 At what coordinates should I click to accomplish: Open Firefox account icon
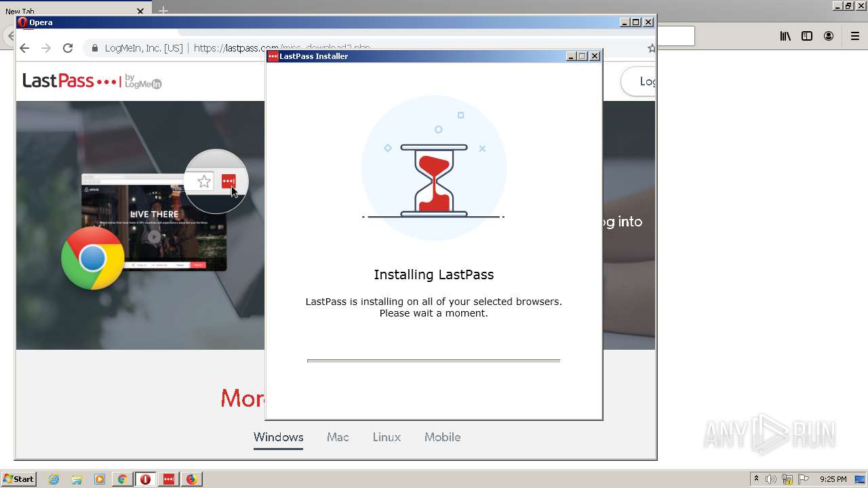click(x=829, y=37)
